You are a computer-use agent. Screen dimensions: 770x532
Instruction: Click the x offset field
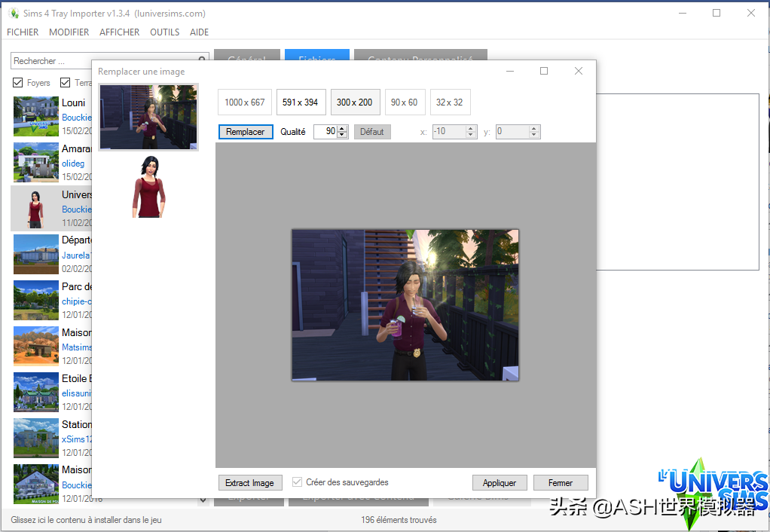click(449, 132)
